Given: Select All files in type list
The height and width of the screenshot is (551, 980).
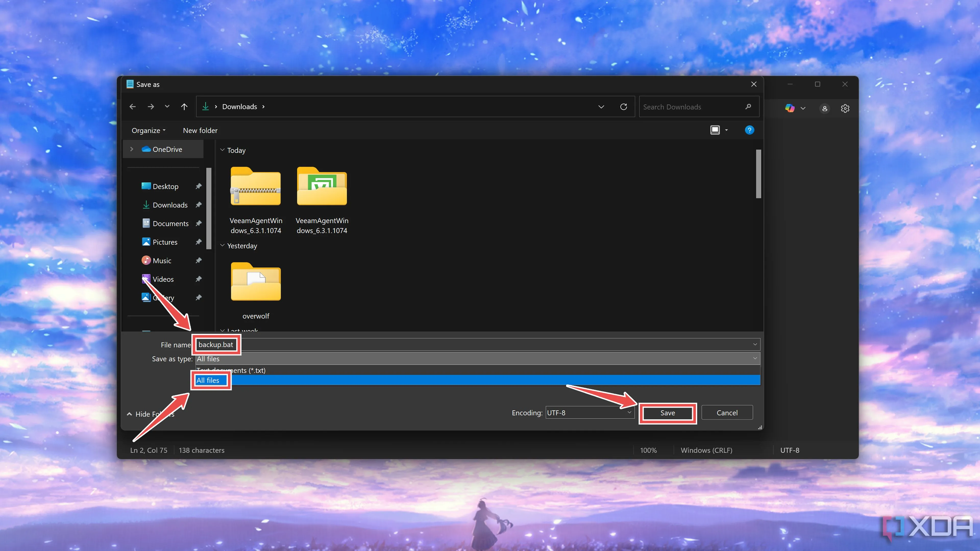Looking at the screenshot, I should pos(208,380).
